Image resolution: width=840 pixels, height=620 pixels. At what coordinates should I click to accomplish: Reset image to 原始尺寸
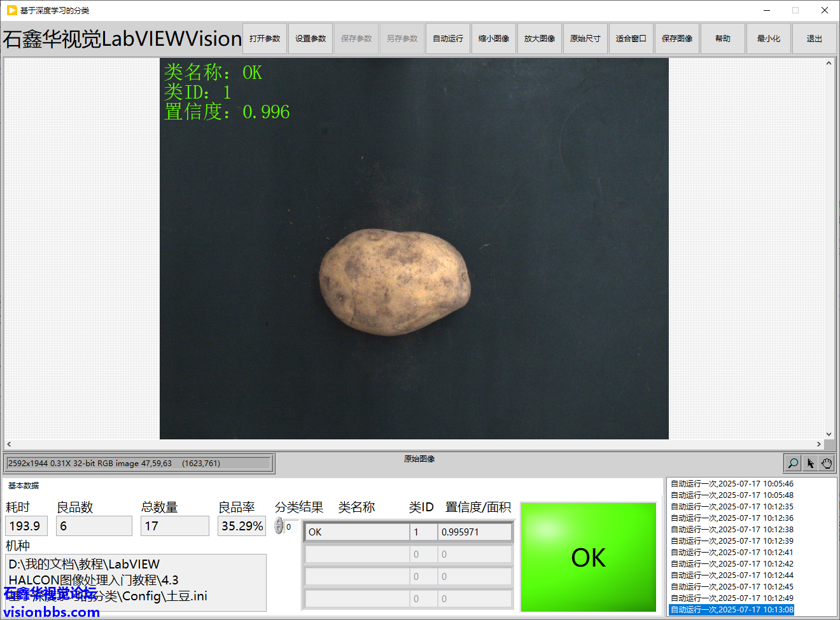tap(585, 39)
